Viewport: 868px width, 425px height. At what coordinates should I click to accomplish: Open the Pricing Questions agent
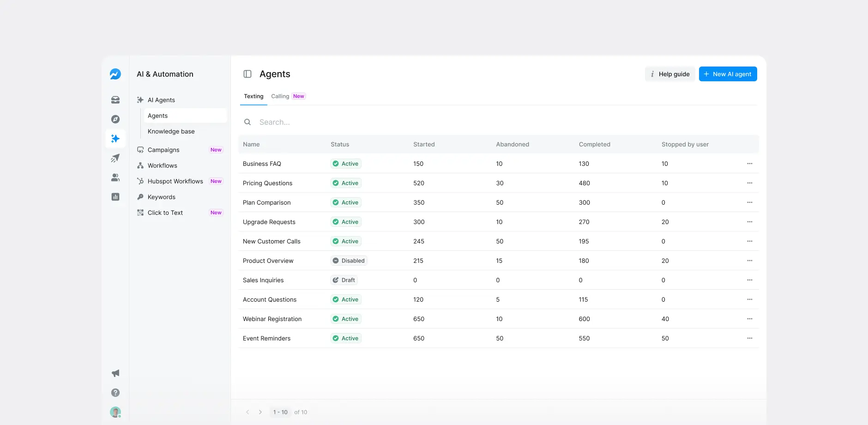(267, 183)
